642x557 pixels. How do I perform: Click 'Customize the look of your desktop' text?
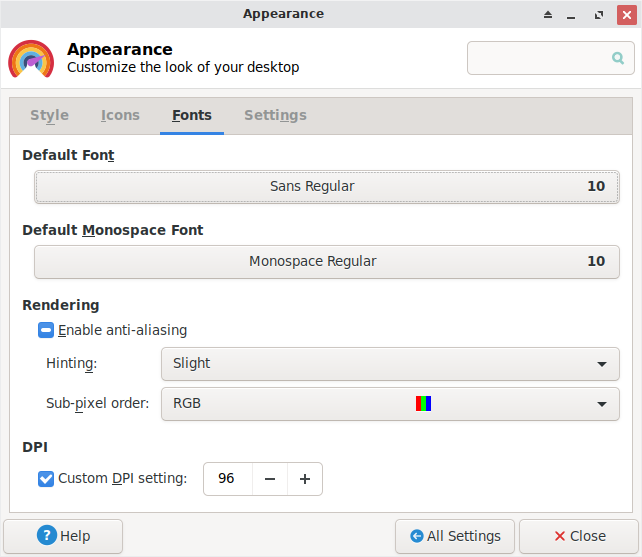click(x=183, y=67)
